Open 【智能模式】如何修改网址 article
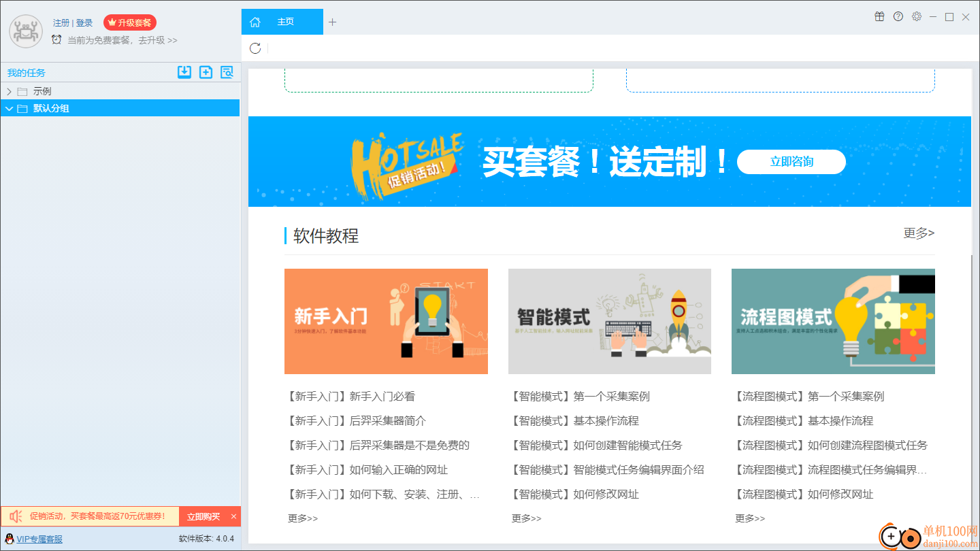The width and height of the screenshot is (980, 551). pyautogui.click(x=575, y=495)
